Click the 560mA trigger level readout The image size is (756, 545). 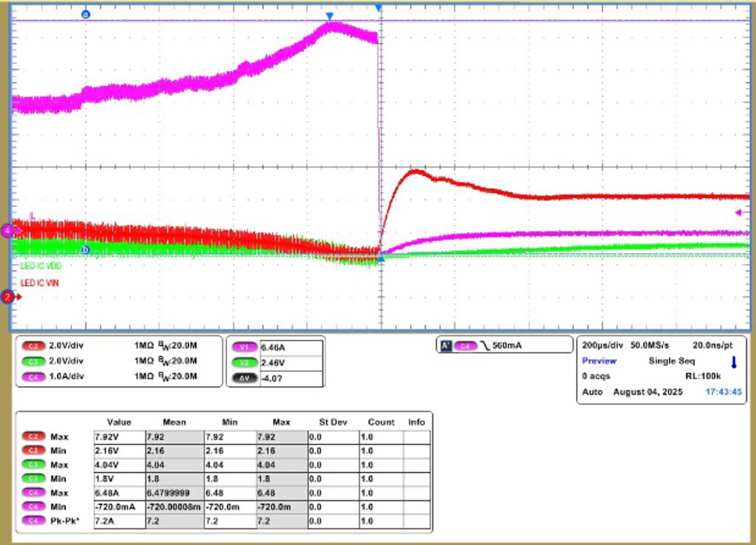tap(507, 345)
